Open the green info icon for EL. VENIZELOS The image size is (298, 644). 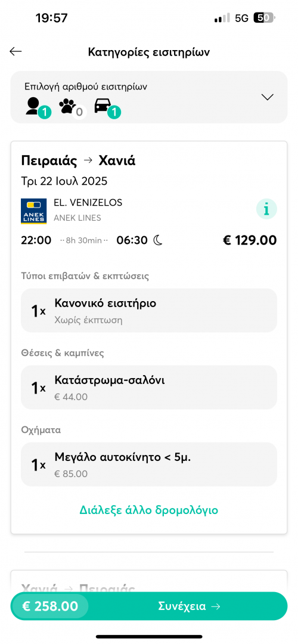(266, 209)
